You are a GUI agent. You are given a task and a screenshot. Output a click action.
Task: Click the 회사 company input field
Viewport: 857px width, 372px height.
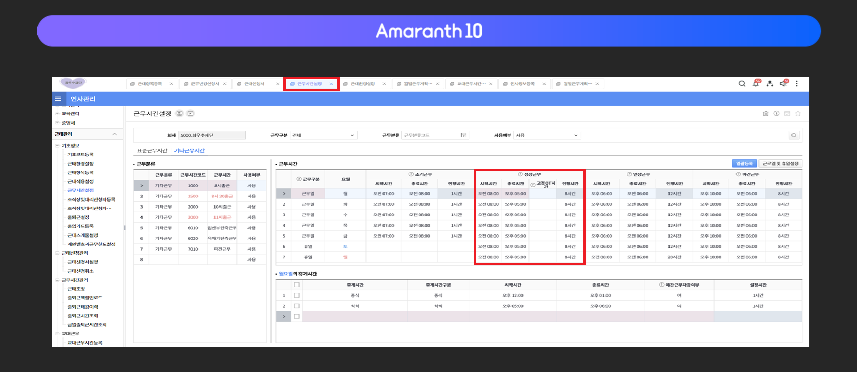(212, 135)
